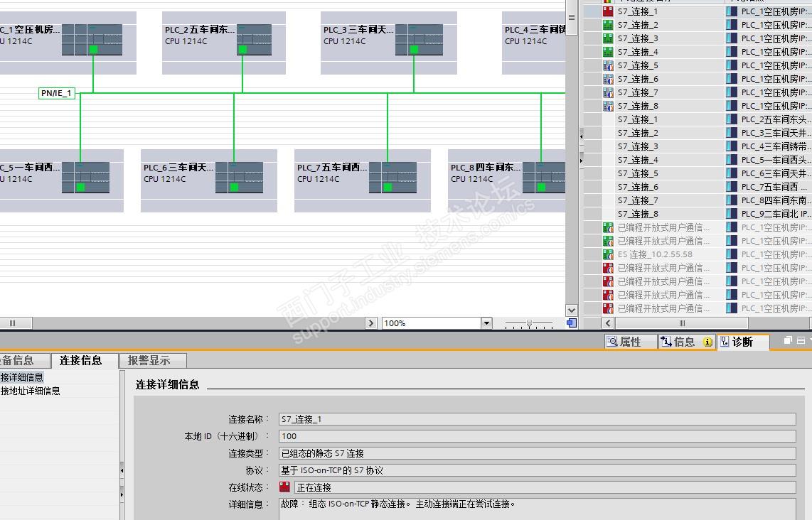812x520 pixels.
Task: Click the panel layout icon right of 诊断 tab
Action: pos(800,340)
